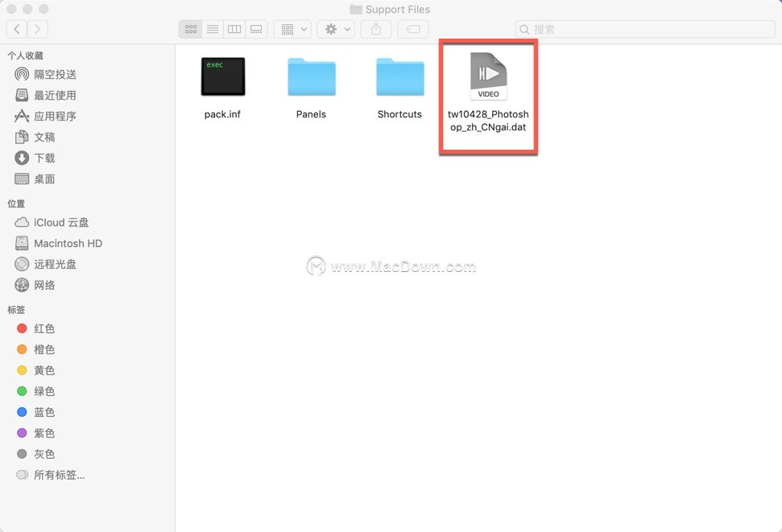
Task: Click the AirDrop radar icon in sidebar
Action: [x=22, y=74]
